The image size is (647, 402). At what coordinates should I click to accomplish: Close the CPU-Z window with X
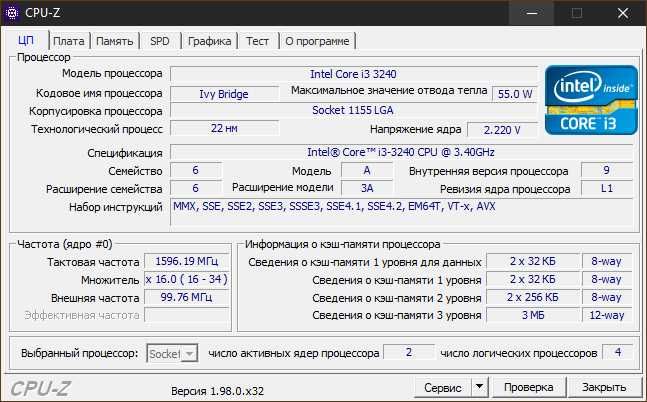[623, 13]
